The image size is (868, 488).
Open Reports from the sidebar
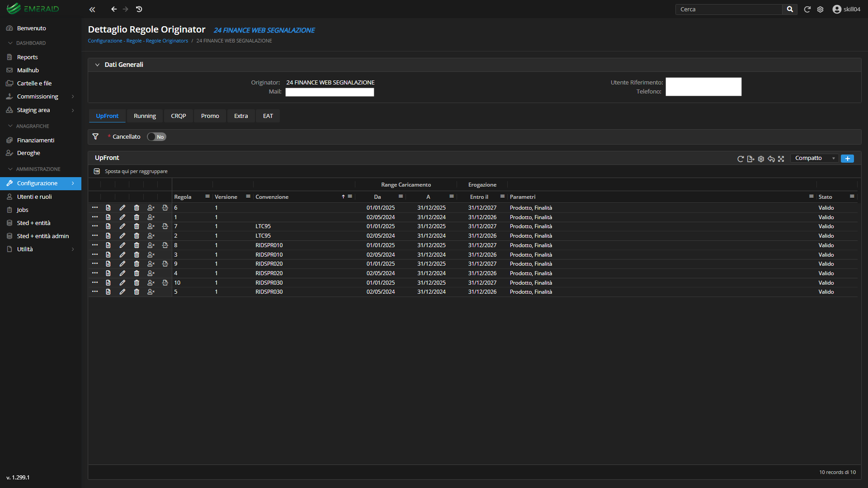pyautogui.click(x=27, y=57)
